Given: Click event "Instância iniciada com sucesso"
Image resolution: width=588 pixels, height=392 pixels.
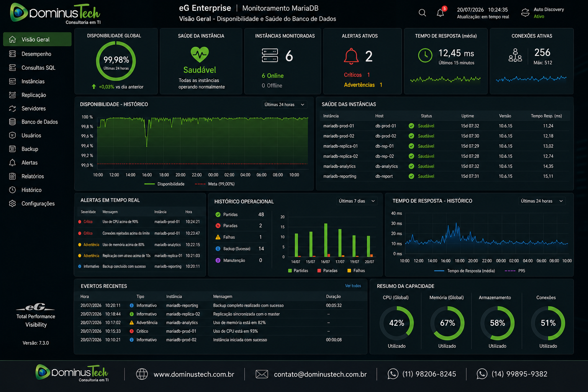Looking at the screenshot, I should [240, 340].
